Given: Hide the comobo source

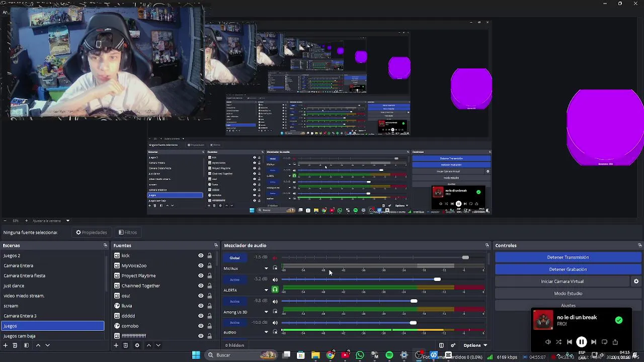Looking at the screenshot, I should point(201,326).
